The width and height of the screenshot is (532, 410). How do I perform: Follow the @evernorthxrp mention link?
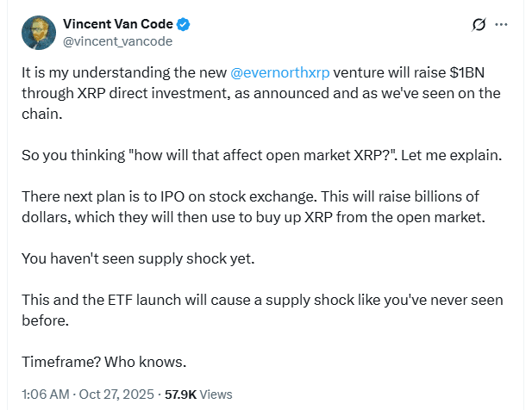[x=280, y=72]
